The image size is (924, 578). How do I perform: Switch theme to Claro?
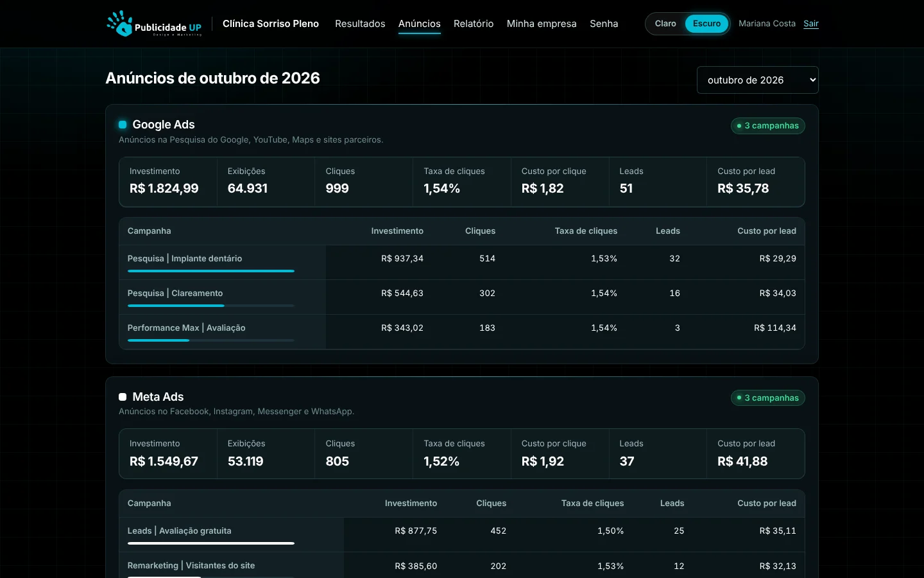click(665, 24)
